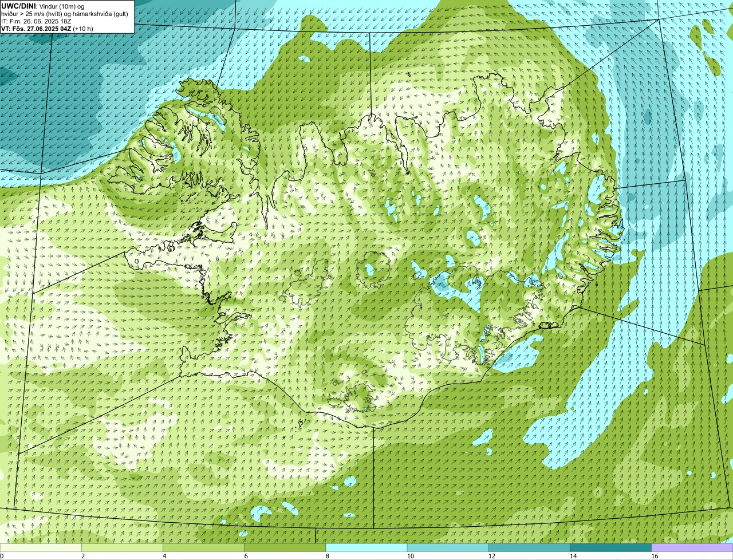The width and height of the screenshot is (733, 560).
Task: Click the lavender legend swatch above 16
Action: [692, 547]
